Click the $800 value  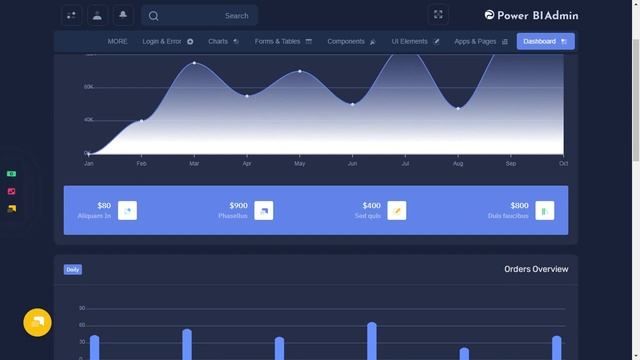point(519,205)
